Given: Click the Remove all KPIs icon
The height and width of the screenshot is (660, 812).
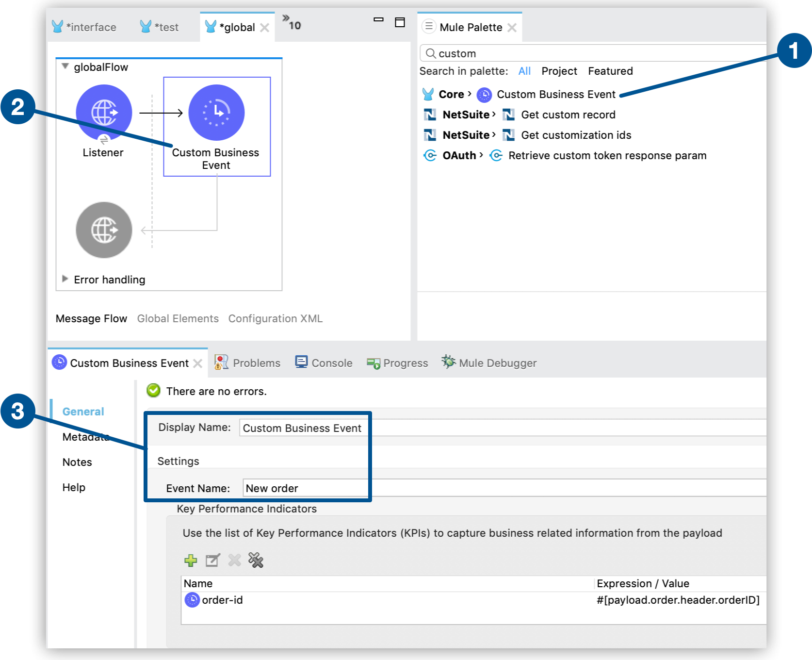Looking at the screenshot, I should [256, 561].
